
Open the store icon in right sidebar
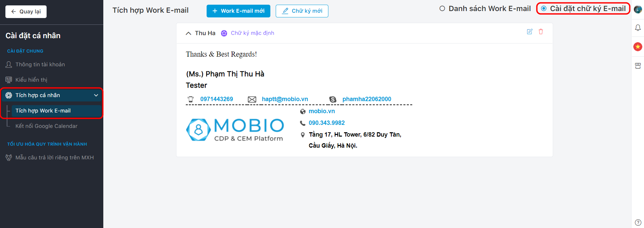coord(638,66)
